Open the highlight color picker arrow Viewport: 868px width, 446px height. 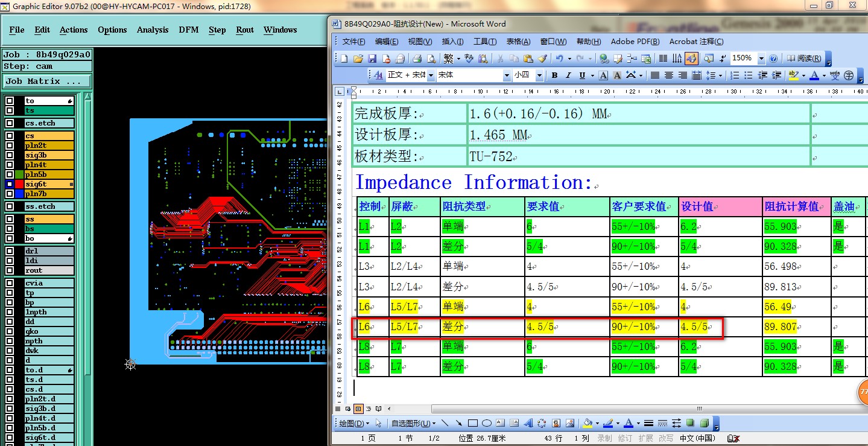(x=803, y=75)
